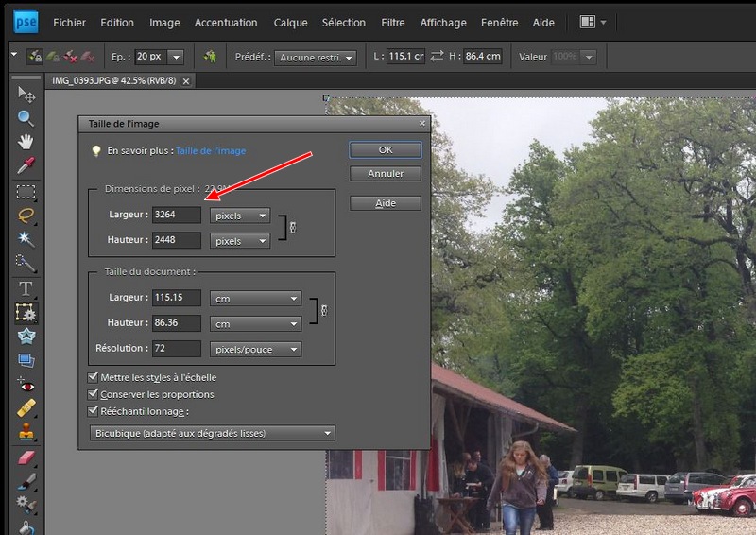Swap width and height arrows icon
The image size is (756, 535).
[x=437, y=57]
